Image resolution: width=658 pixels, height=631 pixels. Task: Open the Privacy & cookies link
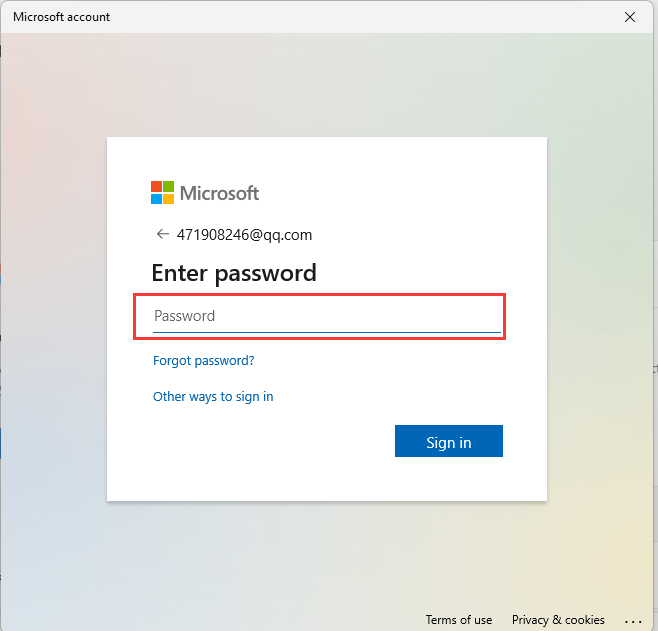[x=558, y=620]
